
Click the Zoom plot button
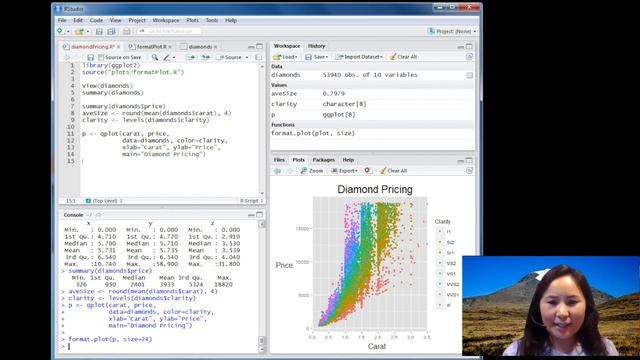[312, 171]
